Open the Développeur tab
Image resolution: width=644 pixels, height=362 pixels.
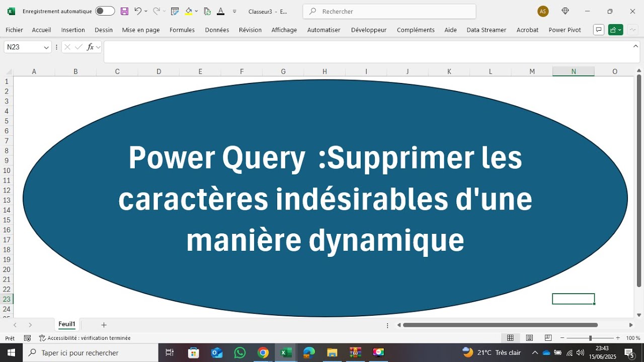pos(369,30)
